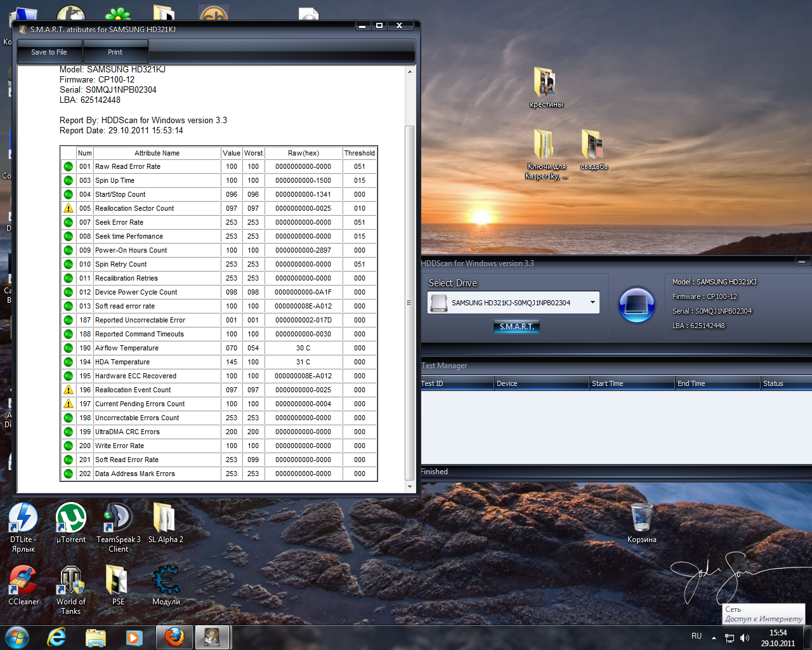Click warning icon for Reallocation Sector Count
812x650 pixels.
[69, 208]
